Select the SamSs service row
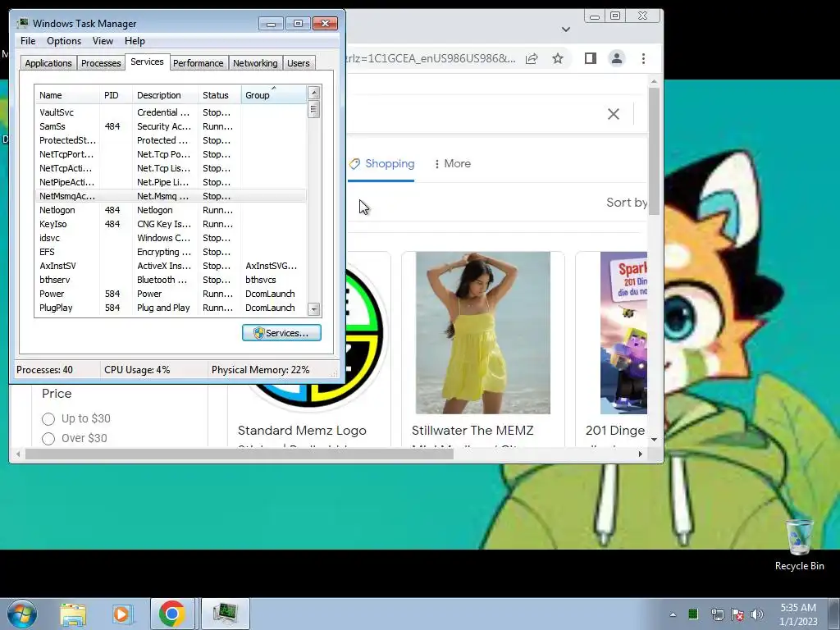 171,126
